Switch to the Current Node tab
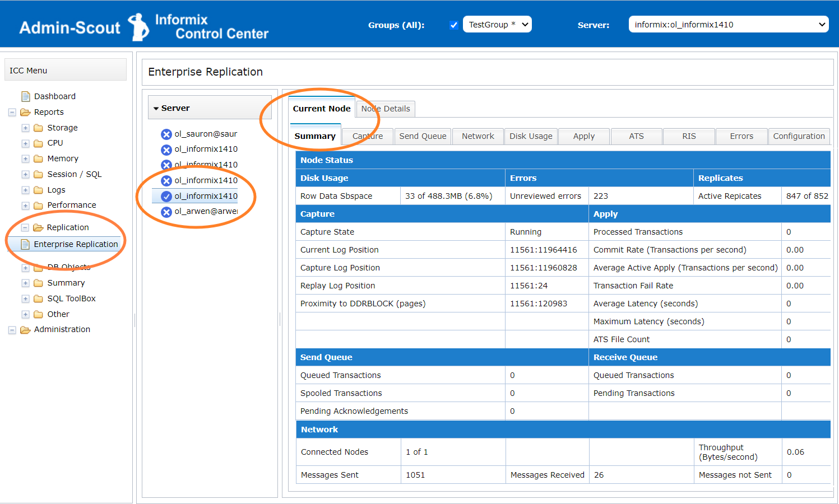Screen dimensions: 839x504 322,109
